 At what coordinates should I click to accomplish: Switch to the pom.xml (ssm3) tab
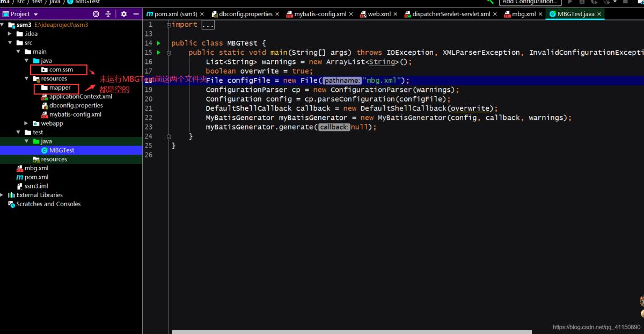click(x=172, y=14)
